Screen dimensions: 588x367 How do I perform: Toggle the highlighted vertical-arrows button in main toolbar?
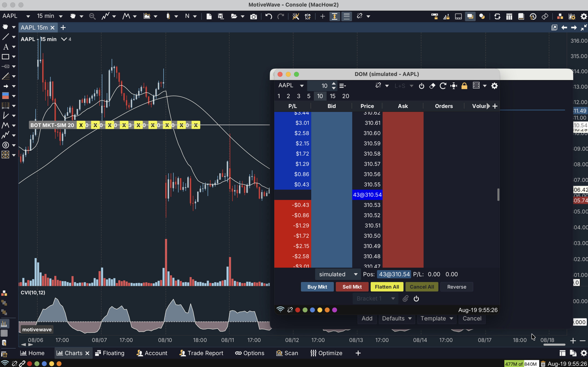point(334,16)
